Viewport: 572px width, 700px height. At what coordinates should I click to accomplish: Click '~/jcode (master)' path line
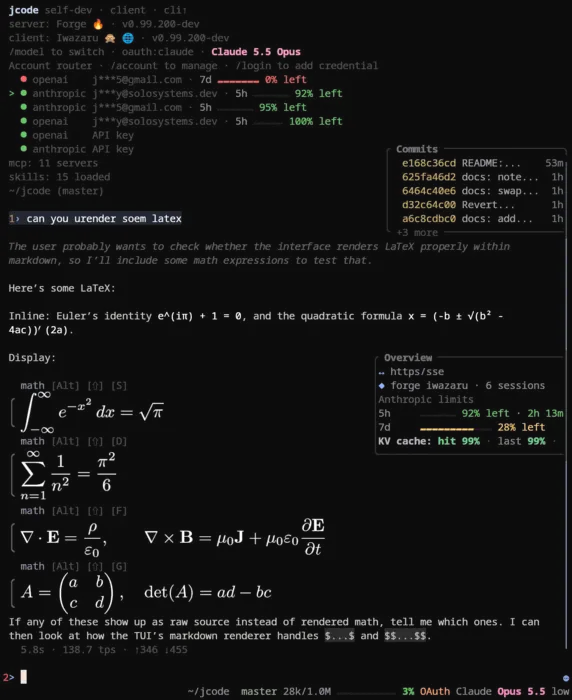pyautogui.click(x=56, y=191)
